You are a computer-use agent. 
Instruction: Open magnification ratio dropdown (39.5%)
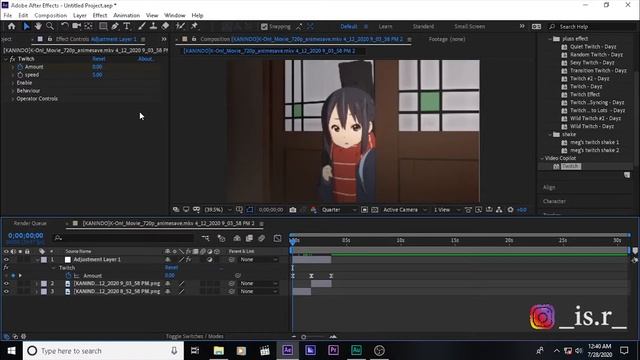pyautogui.click(x=218, y=210)
